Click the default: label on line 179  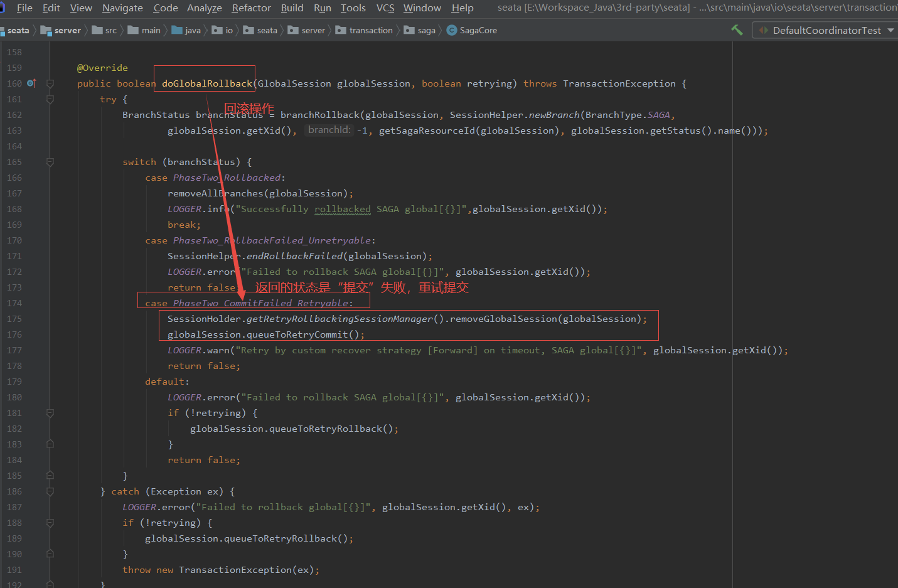[167, 382]
